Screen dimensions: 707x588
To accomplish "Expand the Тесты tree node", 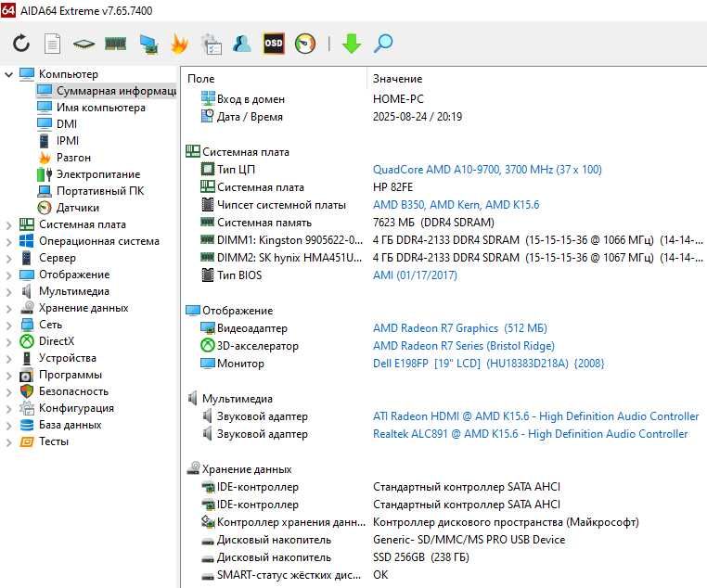I will 8,441.
